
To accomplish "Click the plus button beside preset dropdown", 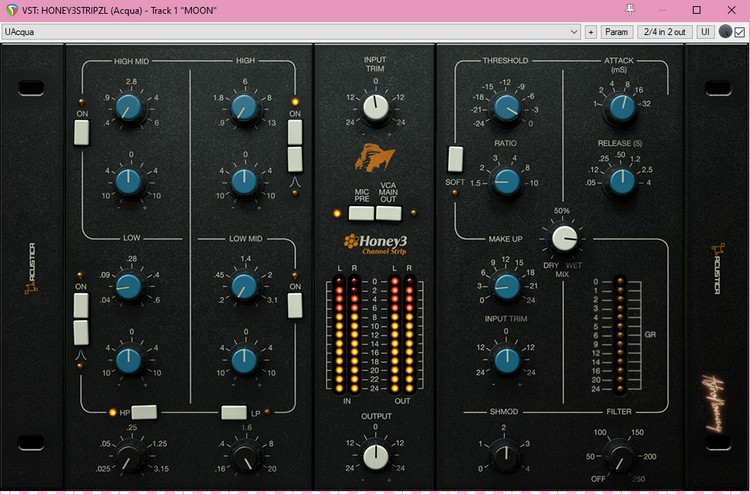I will click(x=590, y=32).
